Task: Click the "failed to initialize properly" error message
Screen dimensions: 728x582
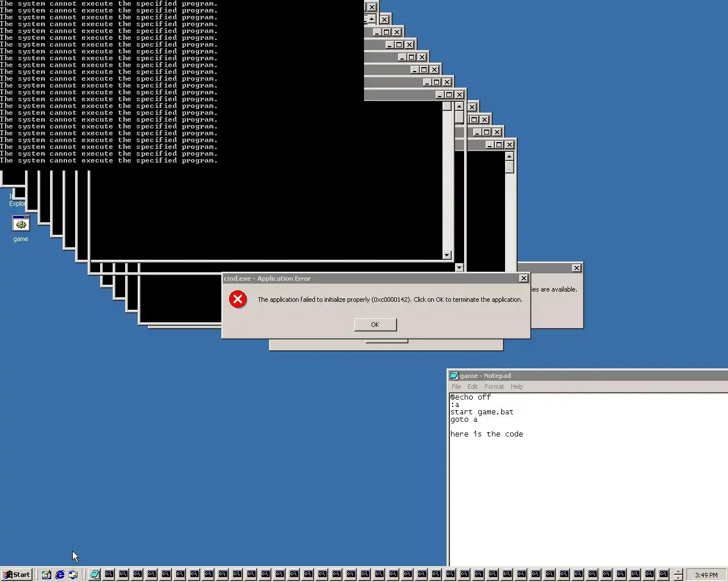Action: click(x=390, y=300)
